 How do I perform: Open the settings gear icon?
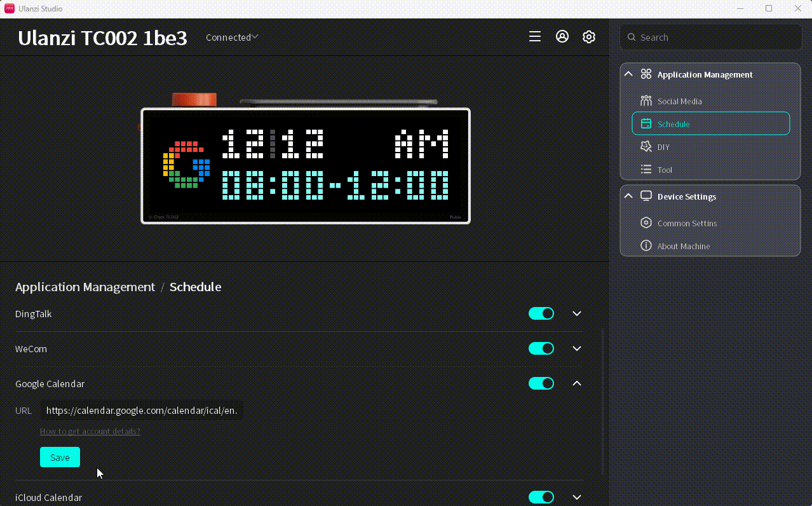(x=589, y=37)
